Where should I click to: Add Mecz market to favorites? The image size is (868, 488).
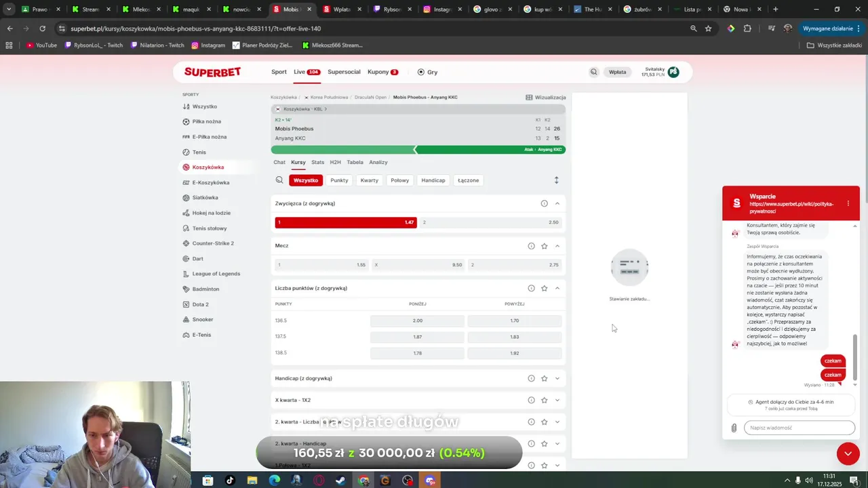point(544,246)
